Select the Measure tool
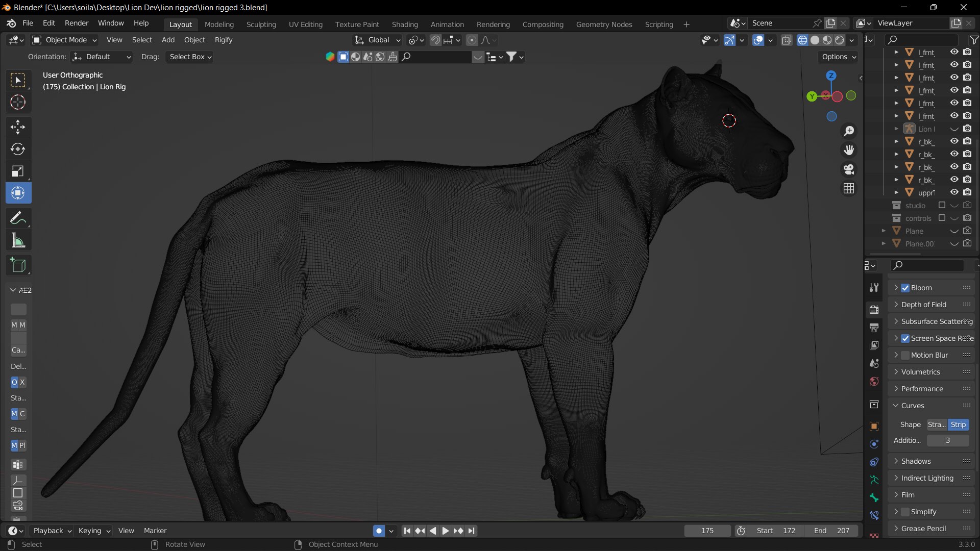Screen dimensions: 980x551 point(18,240)
